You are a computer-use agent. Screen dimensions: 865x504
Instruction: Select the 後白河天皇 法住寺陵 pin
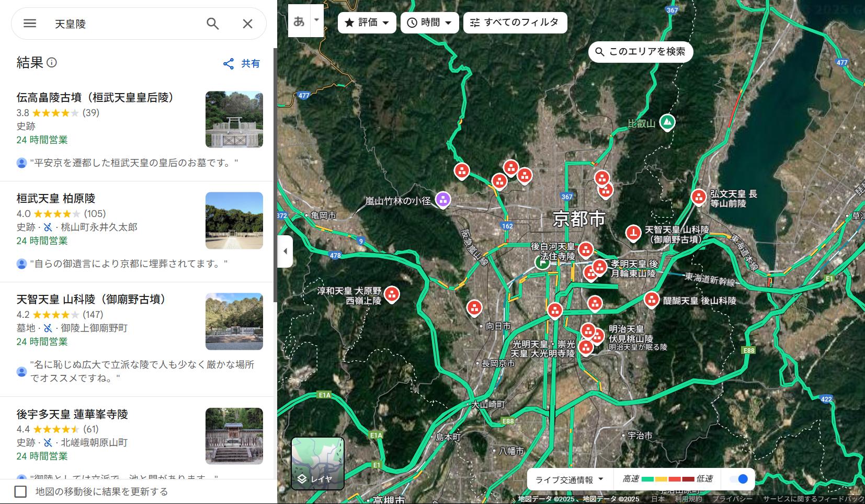[x=586, y=250]
